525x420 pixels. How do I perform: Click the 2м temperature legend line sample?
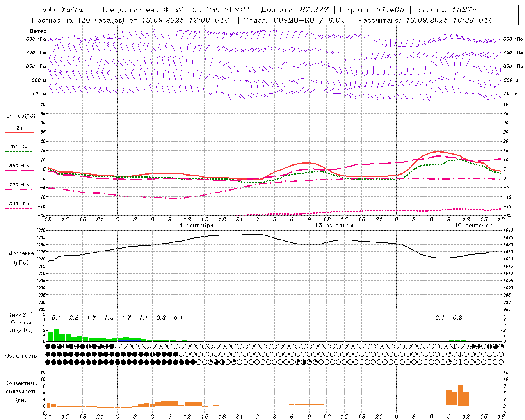click(19, 132)
